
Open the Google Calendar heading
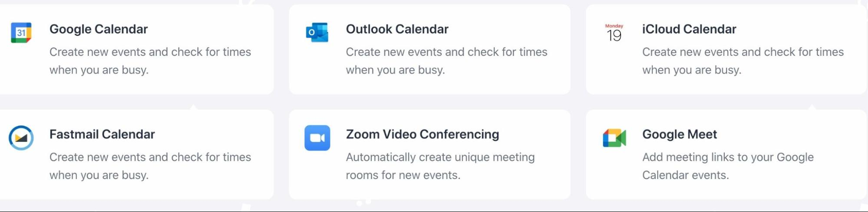point(99,29)
